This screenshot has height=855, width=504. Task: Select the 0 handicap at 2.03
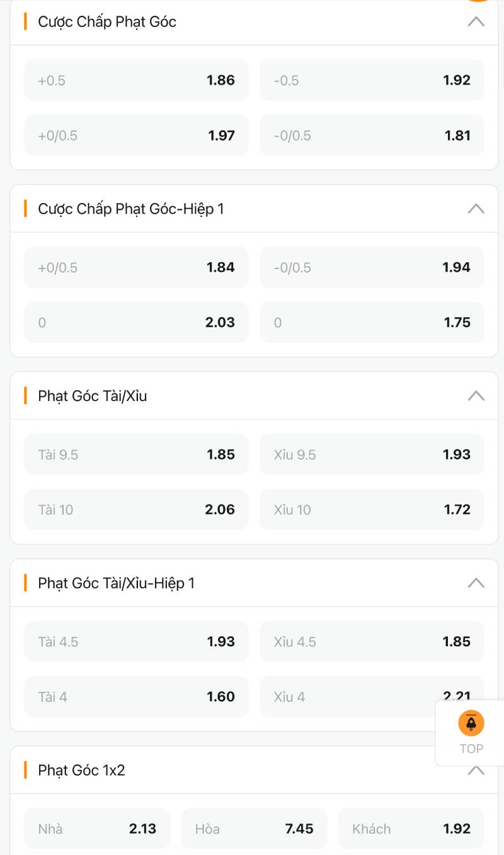pyautogui.click(x=136, y=322)
